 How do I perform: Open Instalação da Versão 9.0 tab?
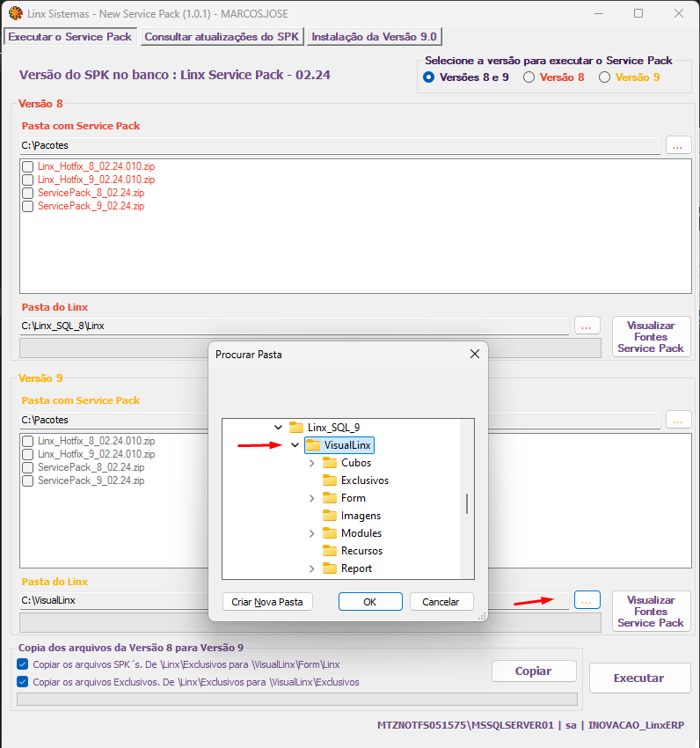click(x=375, y=37)
